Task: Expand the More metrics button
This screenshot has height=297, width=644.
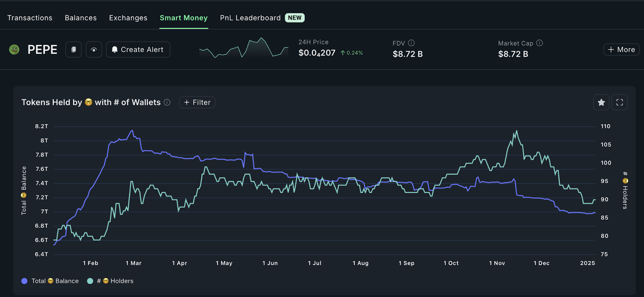Action: point(621,49)
